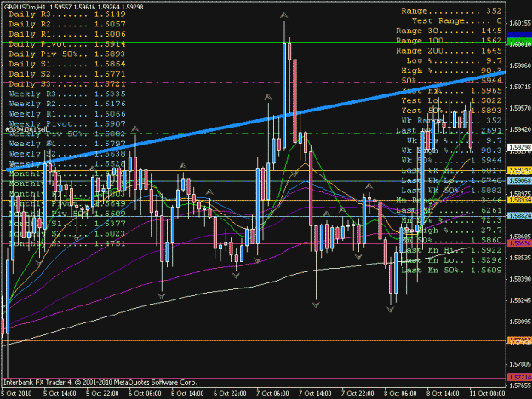
Task: Click the 1.59420 price axis label
Action: (x=520, y=129)
